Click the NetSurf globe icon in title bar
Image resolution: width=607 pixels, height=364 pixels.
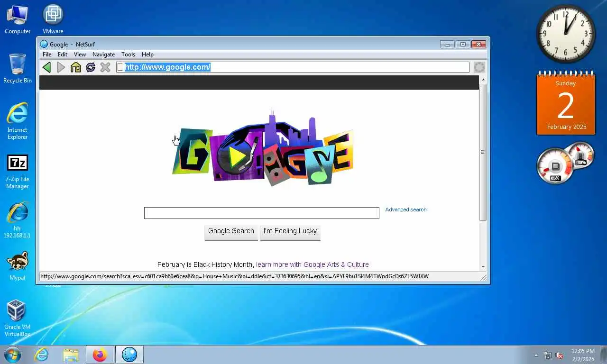click(44, 44)
